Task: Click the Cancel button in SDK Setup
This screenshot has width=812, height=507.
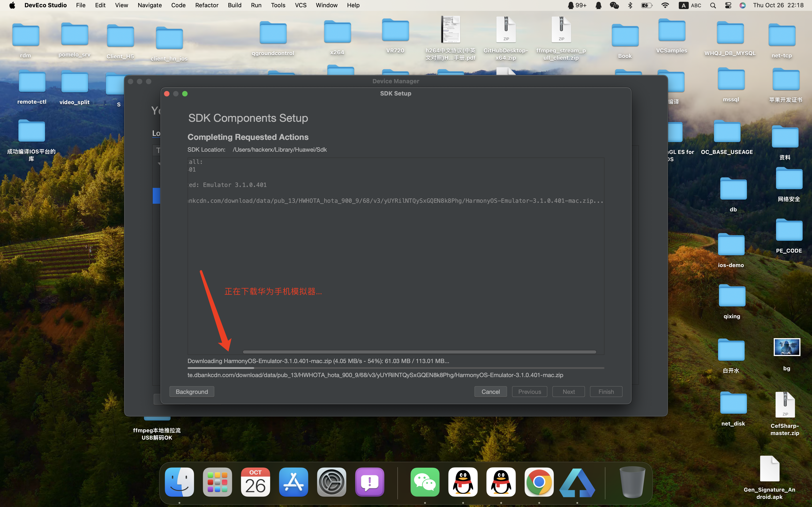Action: [x=490, y=392]
